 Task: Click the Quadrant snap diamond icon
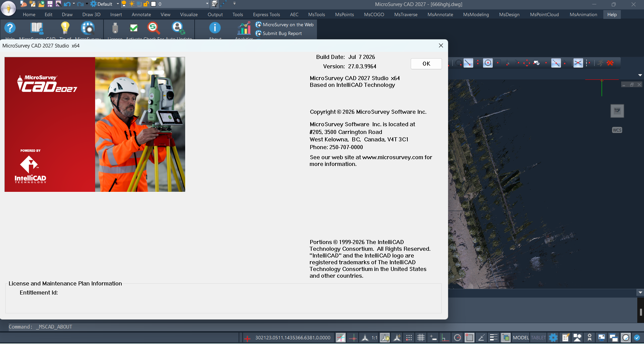[526, 63]
